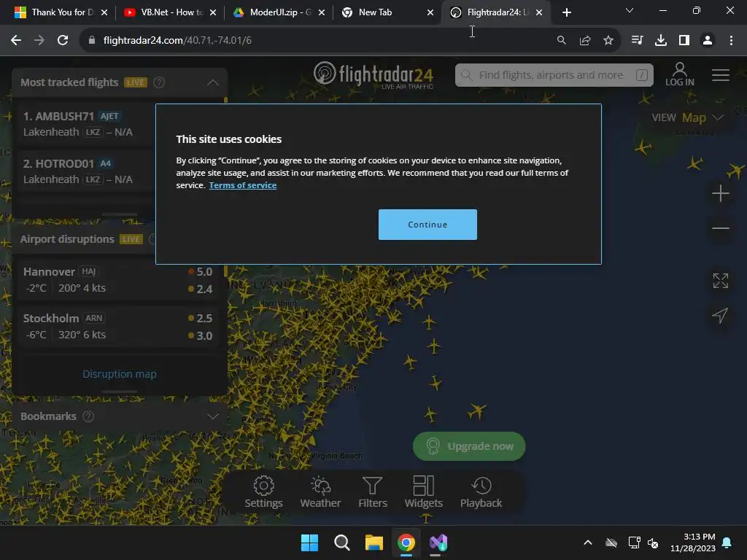Open Settings in the bottom map toolbar
The image size is (747, 560).
263,492
